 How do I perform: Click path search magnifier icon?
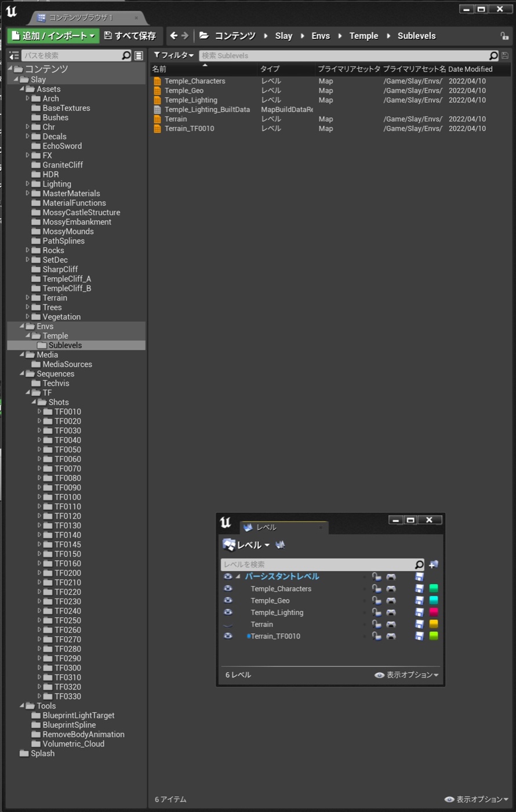point(126,56)
